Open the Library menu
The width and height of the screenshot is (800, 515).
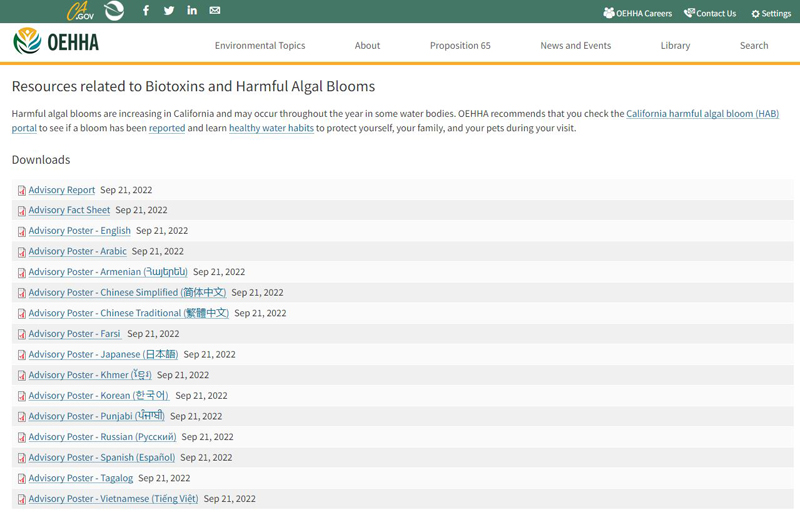[x=675, y=45]
